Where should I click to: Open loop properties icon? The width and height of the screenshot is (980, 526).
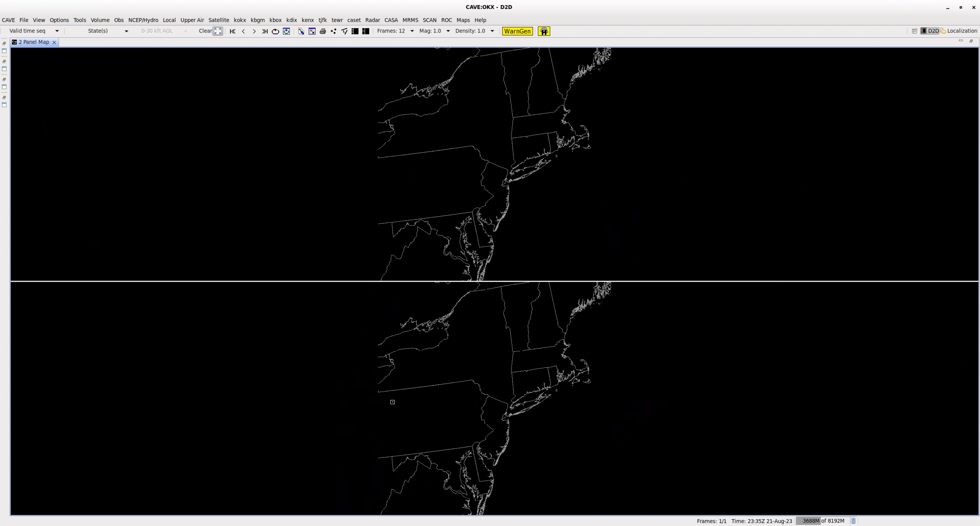click(x=287, y=31)
